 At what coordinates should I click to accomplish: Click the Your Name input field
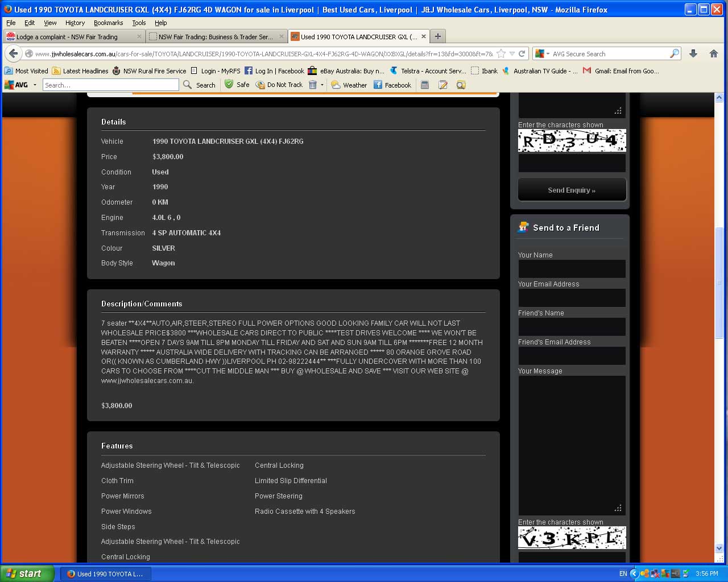(572, 268)
